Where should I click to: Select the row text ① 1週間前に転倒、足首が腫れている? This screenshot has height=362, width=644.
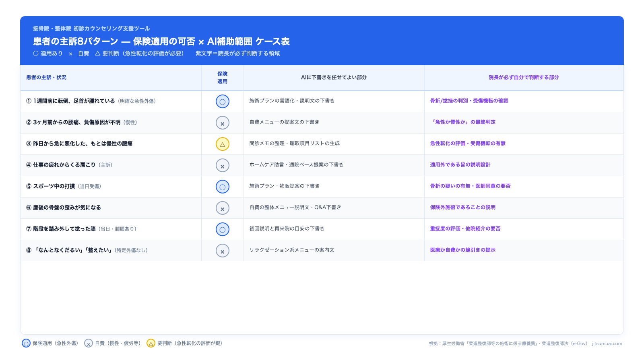click(70, 101)
